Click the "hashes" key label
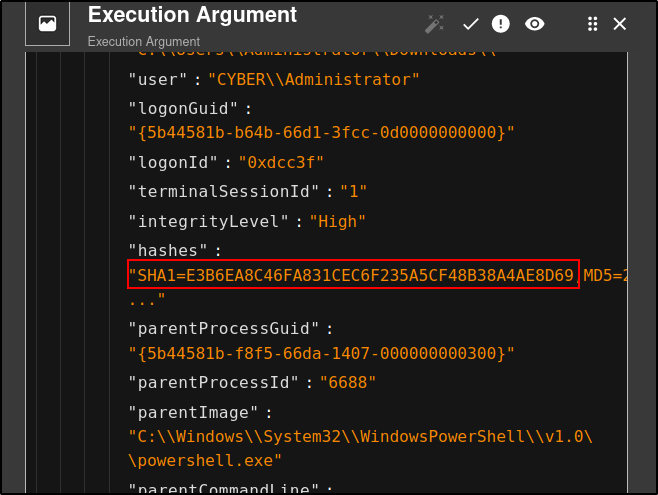The image size is (658, 495). 168,251
